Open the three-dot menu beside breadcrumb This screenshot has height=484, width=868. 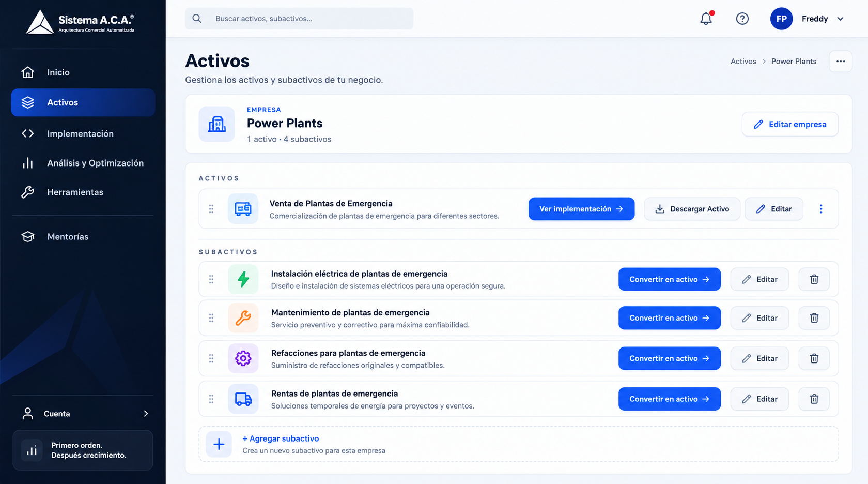point(841,61)
